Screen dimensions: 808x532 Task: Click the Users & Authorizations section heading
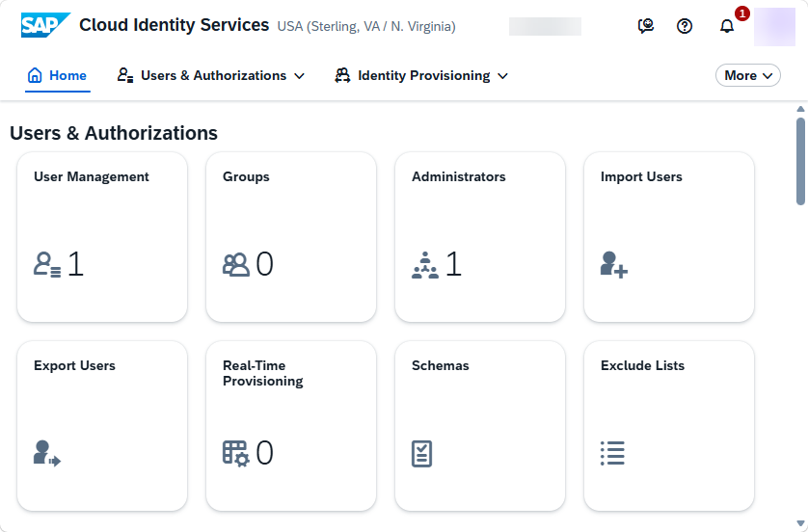pyautogui.click(x=114, y=133)
